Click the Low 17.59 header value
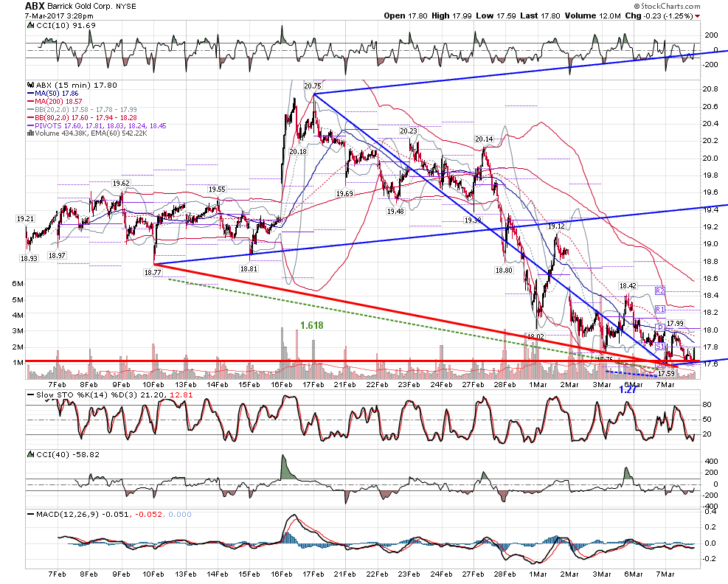 click(x=496, y=15)
